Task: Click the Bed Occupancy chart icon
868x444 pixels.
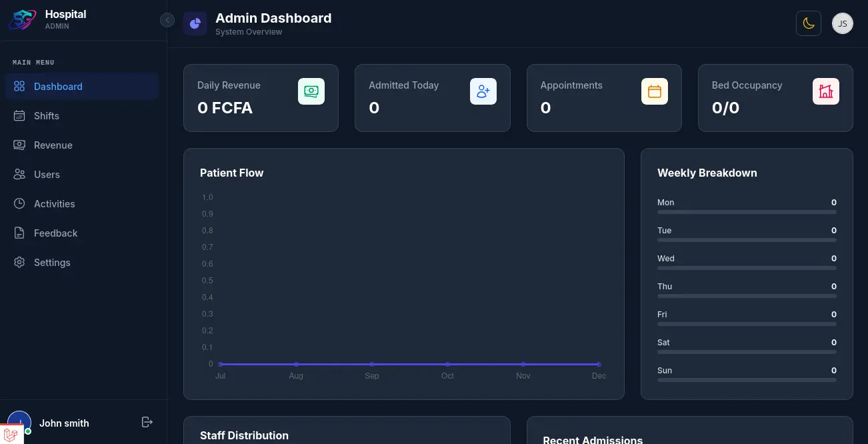Action: tap(826, 91)
